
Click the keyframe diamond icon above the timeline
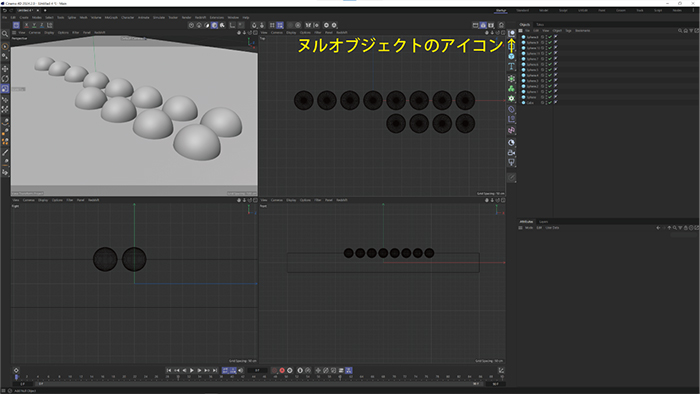point(16,370)
